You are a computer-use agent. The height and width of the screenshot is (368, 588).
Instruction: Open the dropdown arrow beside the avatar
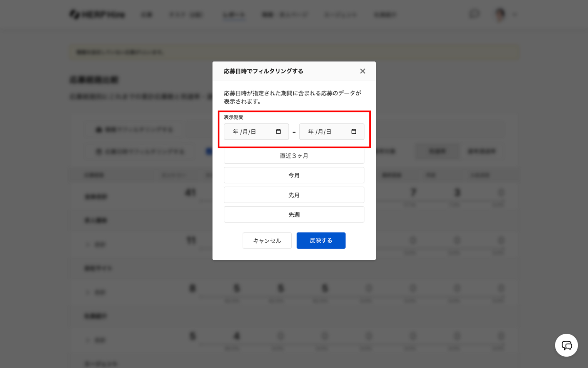[x=514, y=14]
